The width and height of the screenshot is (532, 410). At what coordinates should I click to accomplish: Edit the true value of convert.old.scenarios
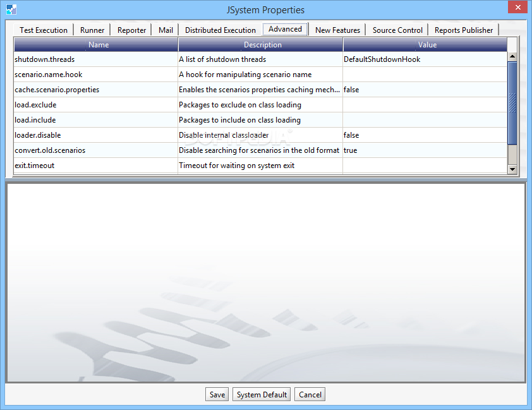(425, 150)
